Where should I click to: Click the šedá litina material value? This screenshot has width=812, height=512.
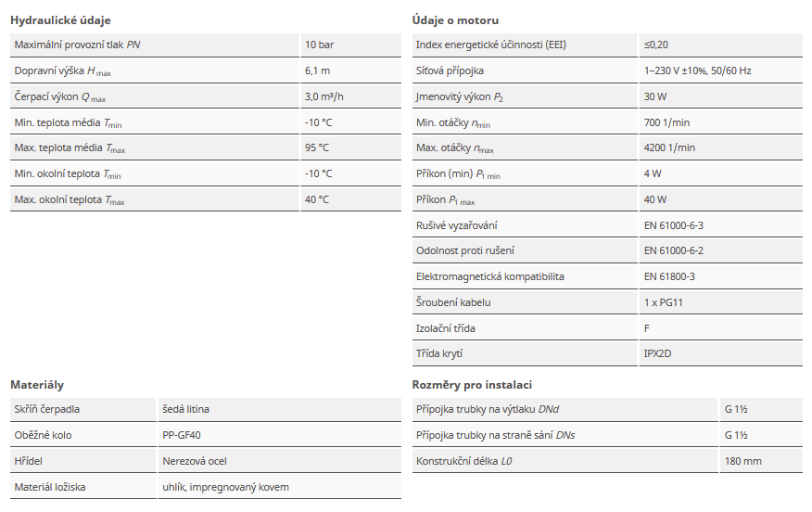(186, 409)
